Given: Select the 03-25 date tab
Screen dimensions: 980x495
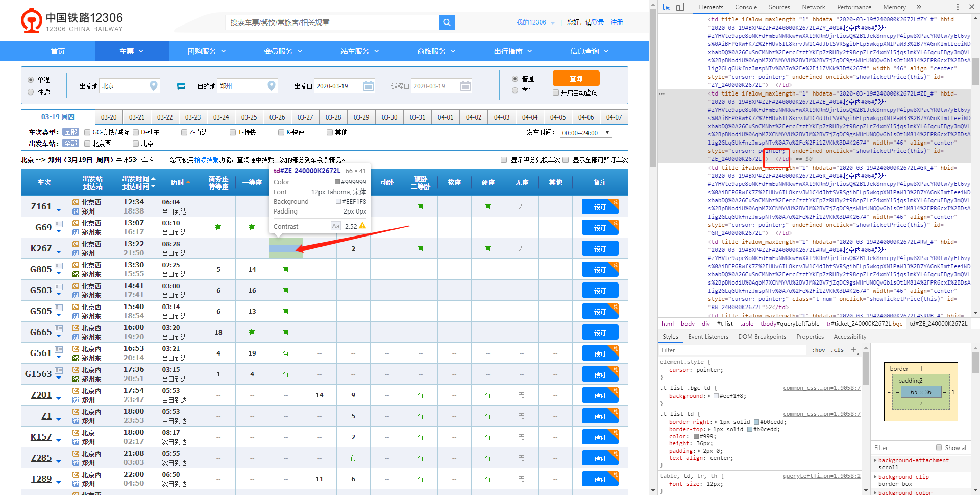Looking at the screenshot, I should pyautogui.click(x=249, y=117).
